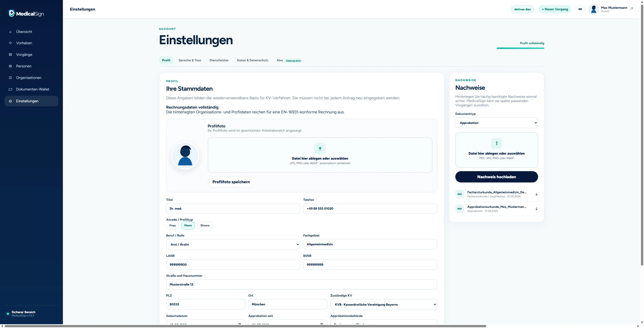Viewport: 644px width, 328px height.
Task: Click the Personen sidebar icon
Action: coord(10,66)
